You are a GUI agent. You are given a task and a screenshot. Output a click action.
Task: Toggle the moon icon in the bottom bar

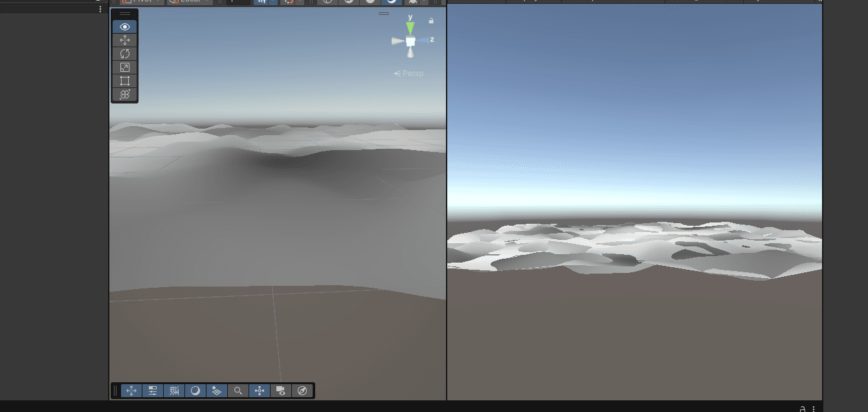[195, 391]
